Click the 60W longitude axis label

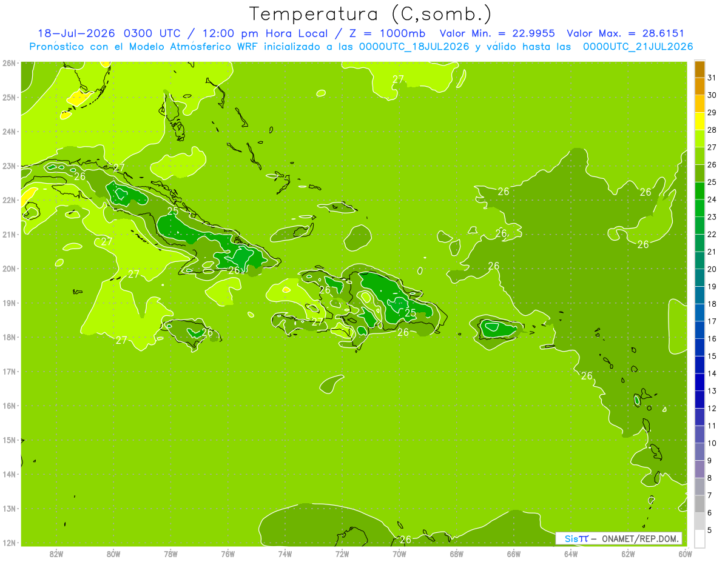click(685, 554)
